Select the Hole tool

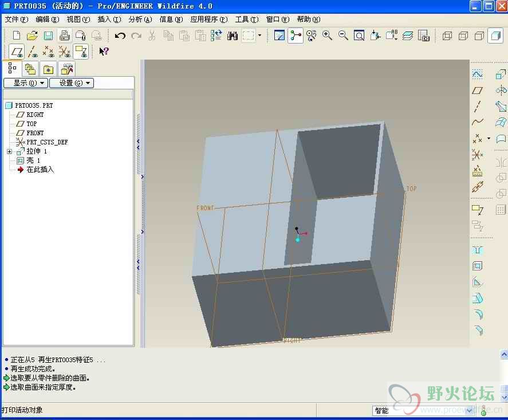(477, 250)
